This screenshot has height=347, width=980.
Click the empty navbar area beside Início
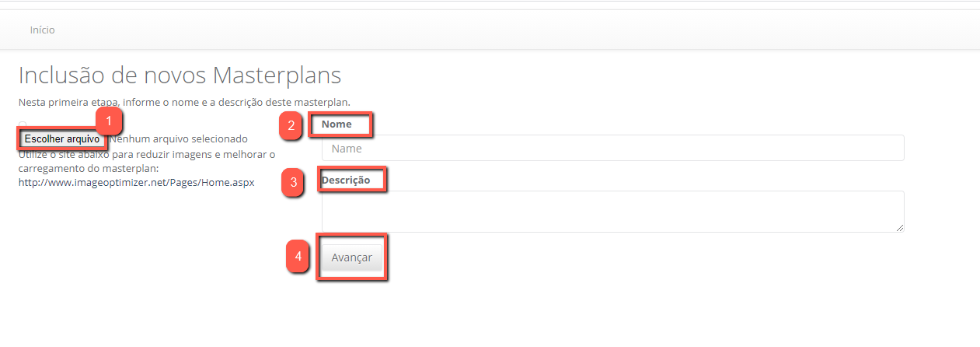(x=466, y=30)
